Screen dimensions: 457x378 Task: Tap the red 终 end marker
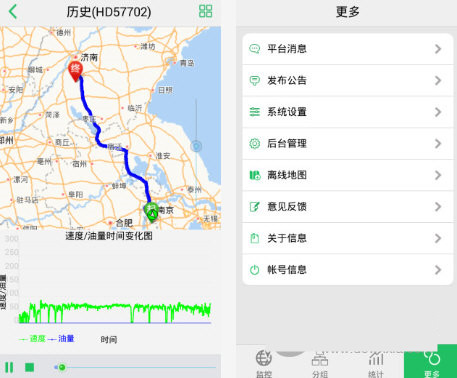click(76, 71)
